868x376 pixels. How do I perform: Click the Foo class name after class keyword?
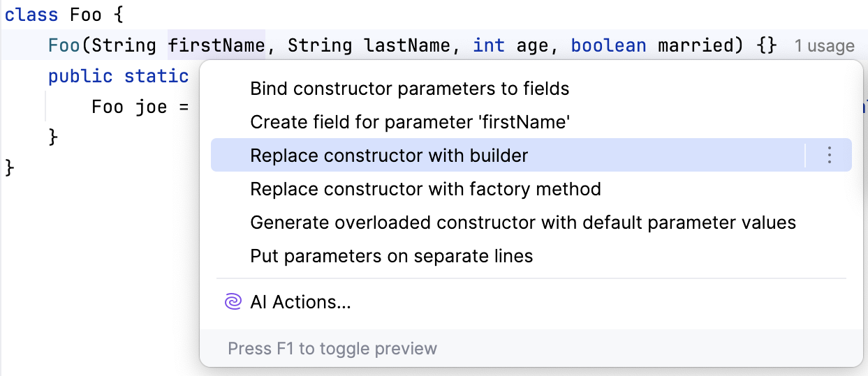[86, 15]
